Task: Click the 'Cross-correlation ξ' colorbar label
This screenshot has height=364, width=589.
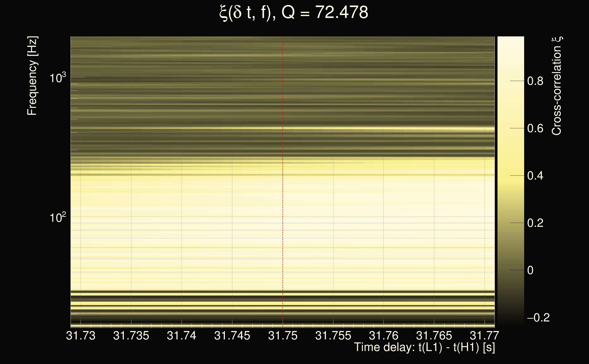Action: click(x=557, y=86)
